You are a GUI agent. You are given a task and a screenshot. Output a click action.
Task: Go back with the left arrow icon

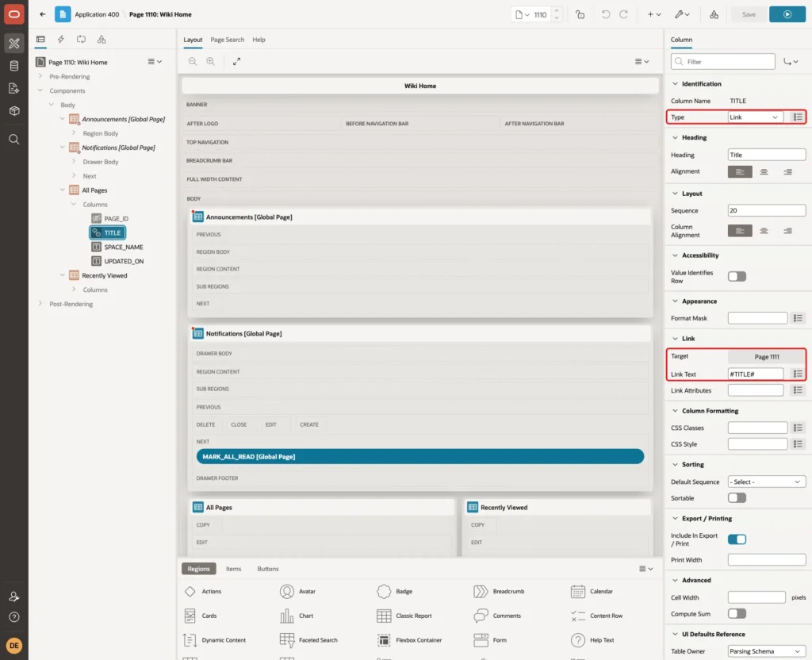[x=43, y=14]
